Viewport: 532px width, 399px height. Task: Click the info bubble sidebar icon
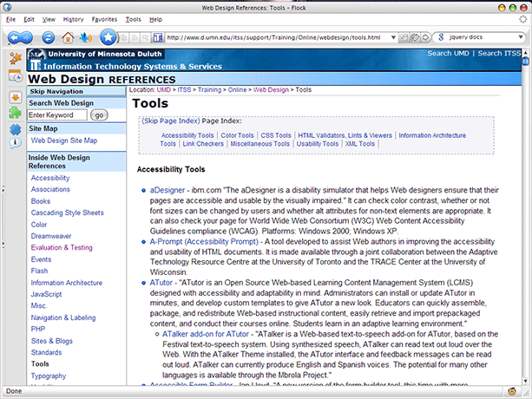(15, 141)
